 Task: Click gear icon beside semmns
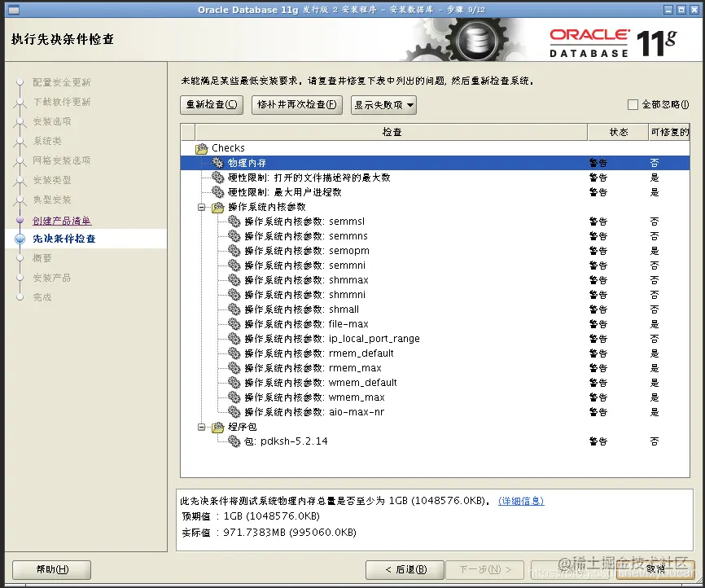tap(234, 235)
